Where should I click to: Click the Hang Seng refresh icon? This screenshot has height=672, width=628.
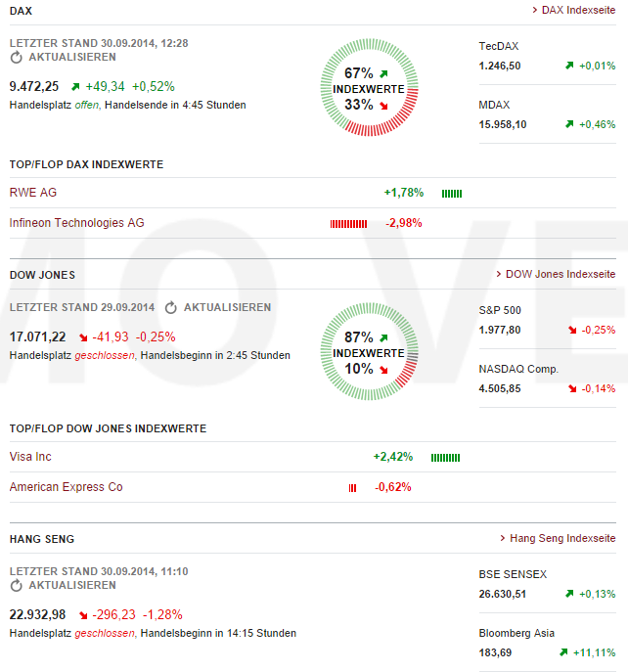point(16,586)
